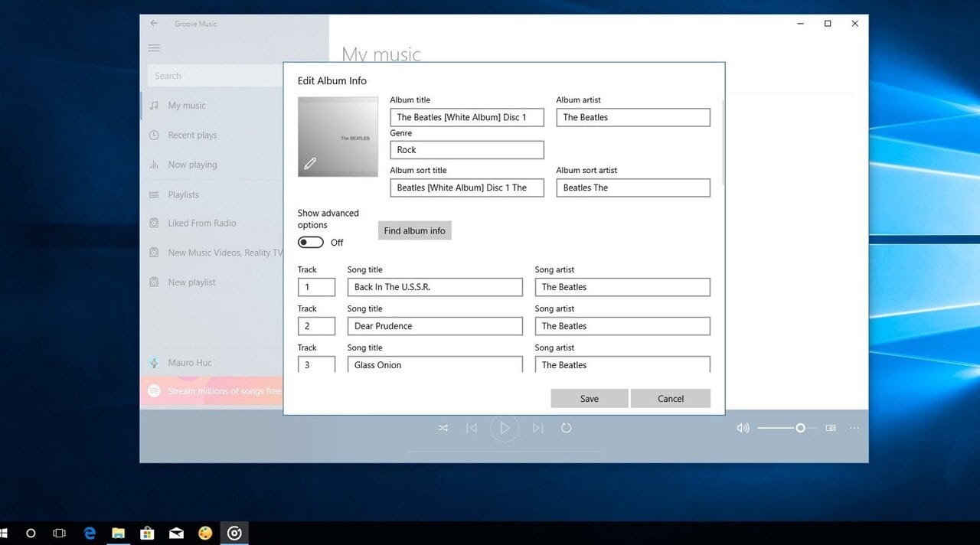This screenshot has width=980, height=545.
Task: Save the album info changes
Action: [x=589, y=398]
